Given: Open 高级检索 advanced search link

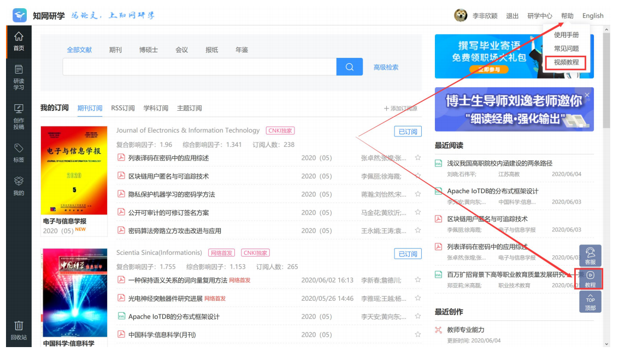Looking at the screenshot, I should 386,67.
